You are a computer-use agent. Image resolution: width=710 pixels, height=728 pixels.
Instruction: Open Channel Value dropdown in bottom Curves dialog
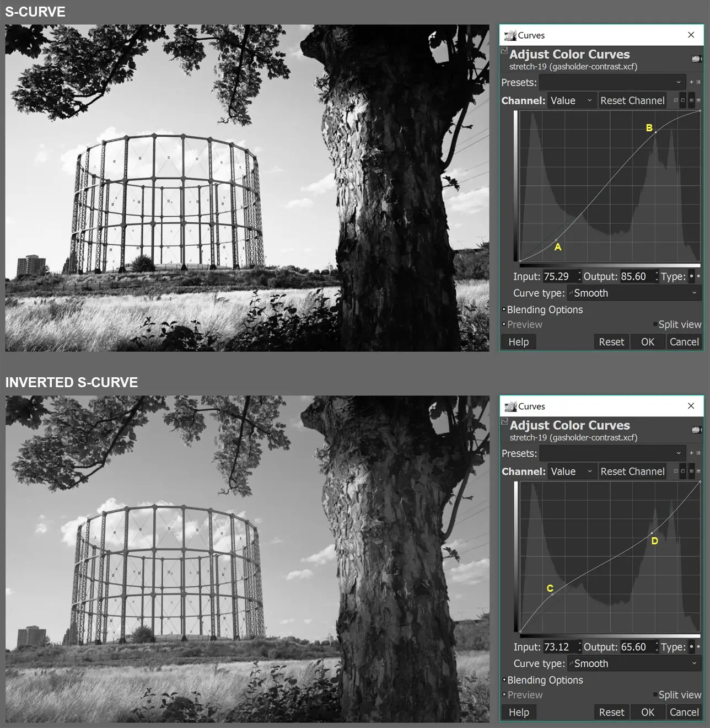(x=572, y=471)
